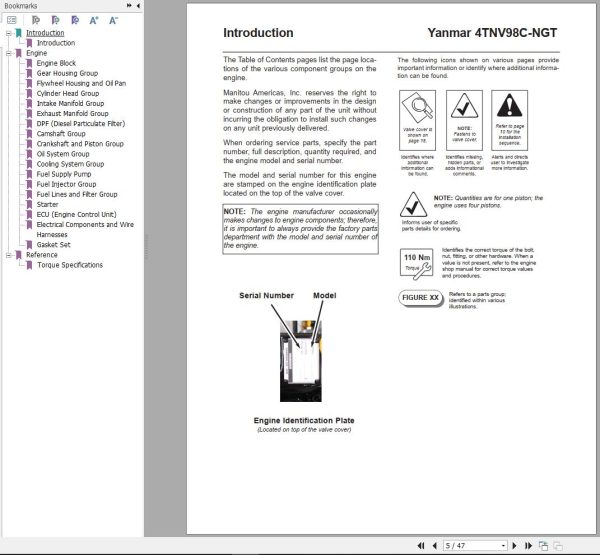Screen dimensions: 600x555
Task: Click the greyed next view icon
Action: 558,545
